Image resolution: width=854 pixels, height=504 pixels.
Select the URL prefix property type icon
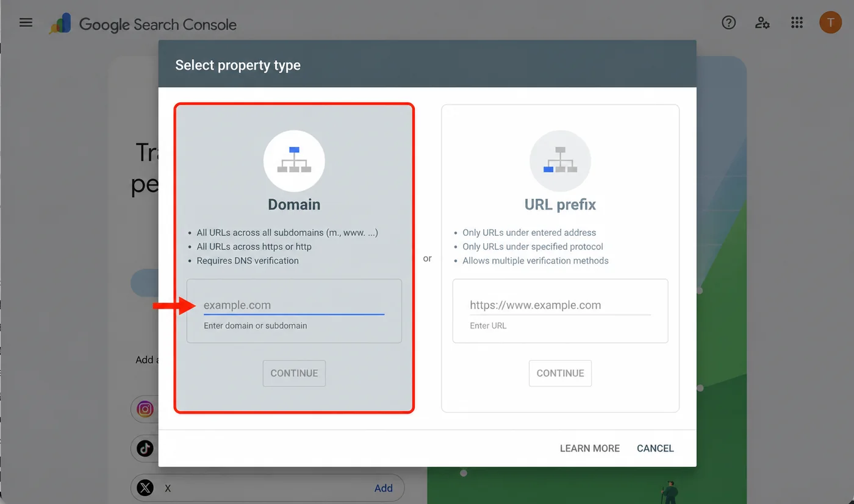click(560, 161)
